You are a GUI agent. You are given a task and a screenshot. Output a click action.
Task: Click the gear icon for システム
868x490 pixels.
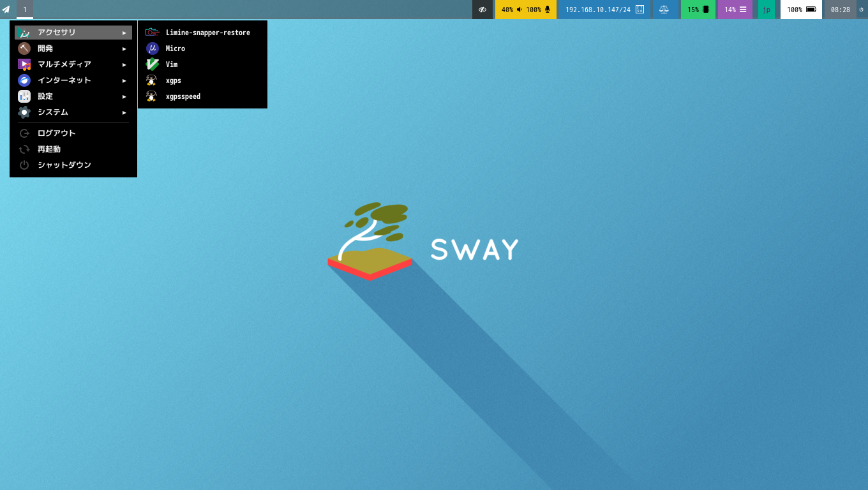tap(24, 112)
